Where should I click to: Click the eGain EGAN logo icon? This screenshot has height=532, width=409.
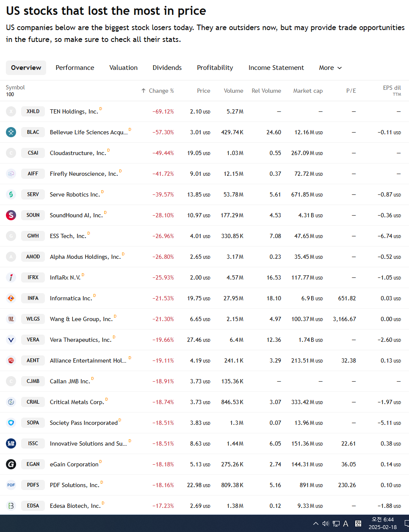(11, 464)
